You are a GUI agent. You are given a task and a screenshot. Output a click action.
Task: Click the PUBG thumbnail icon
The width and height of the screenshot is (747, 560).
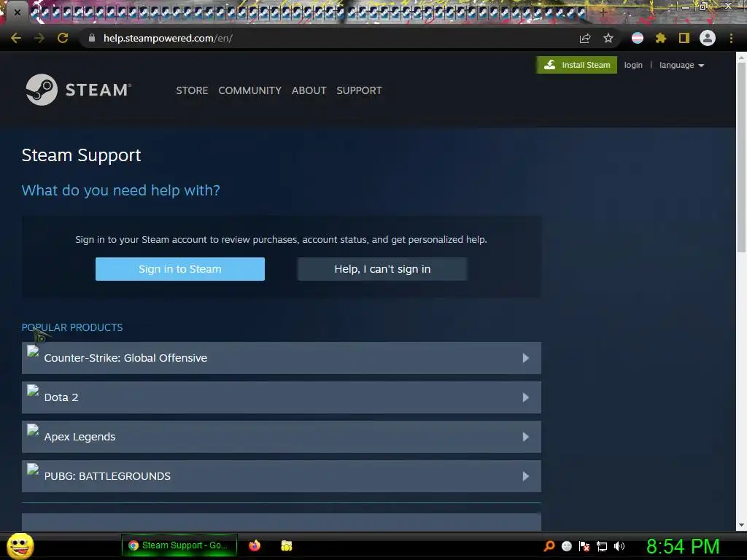(x=33, y=470)
